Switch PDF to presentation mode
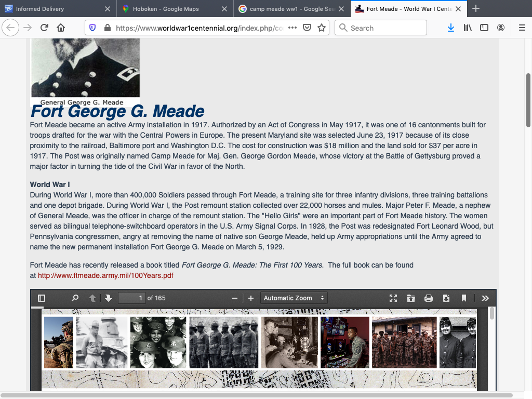The image size is (532, 399). [x=393, y=298]
